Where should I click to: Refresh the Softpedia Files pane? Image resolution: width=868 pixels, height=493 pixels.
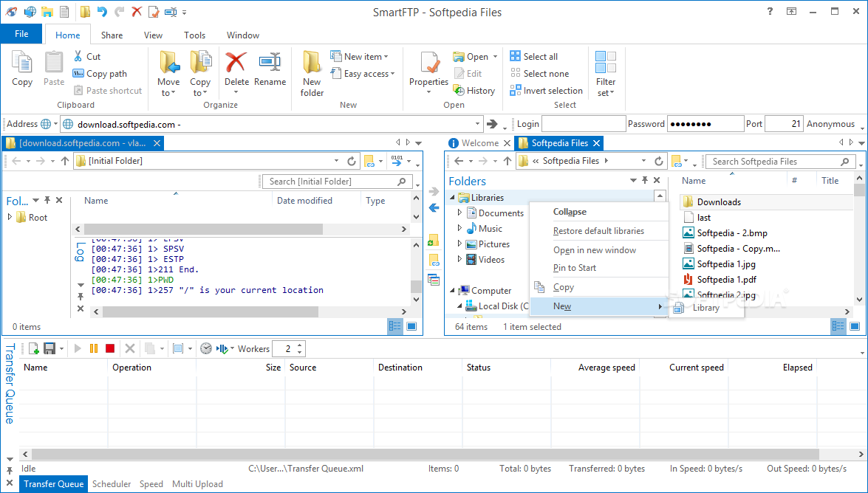(659, 161)
